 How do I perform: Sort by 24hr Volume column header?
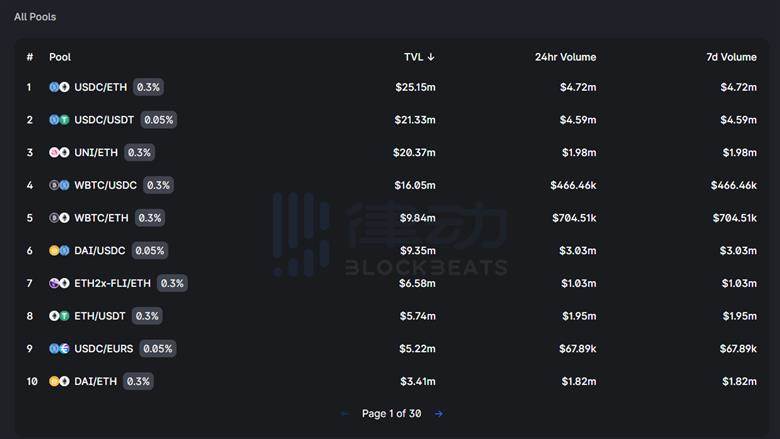[x=566, y=57]
